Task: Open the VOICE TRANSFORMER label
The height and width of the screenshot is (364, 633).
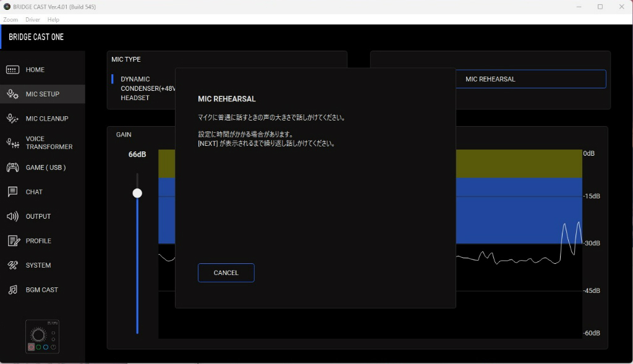Action: [49, 143]
